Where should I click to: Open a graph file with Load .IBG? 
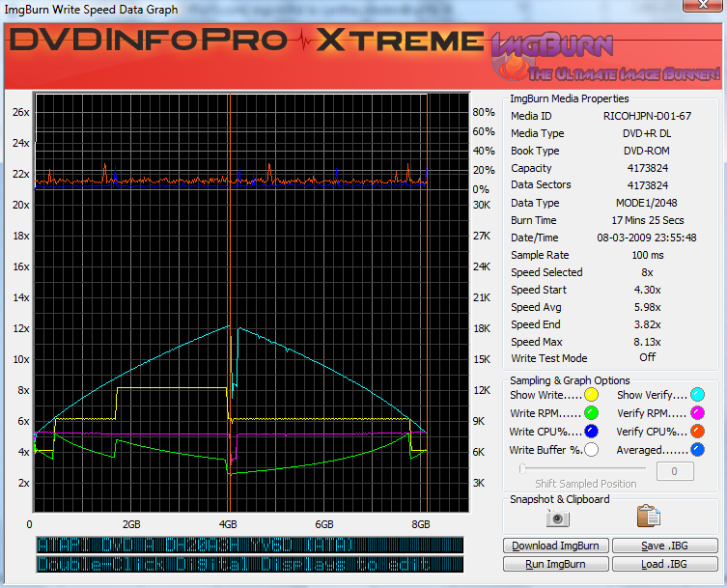point(664,564)
